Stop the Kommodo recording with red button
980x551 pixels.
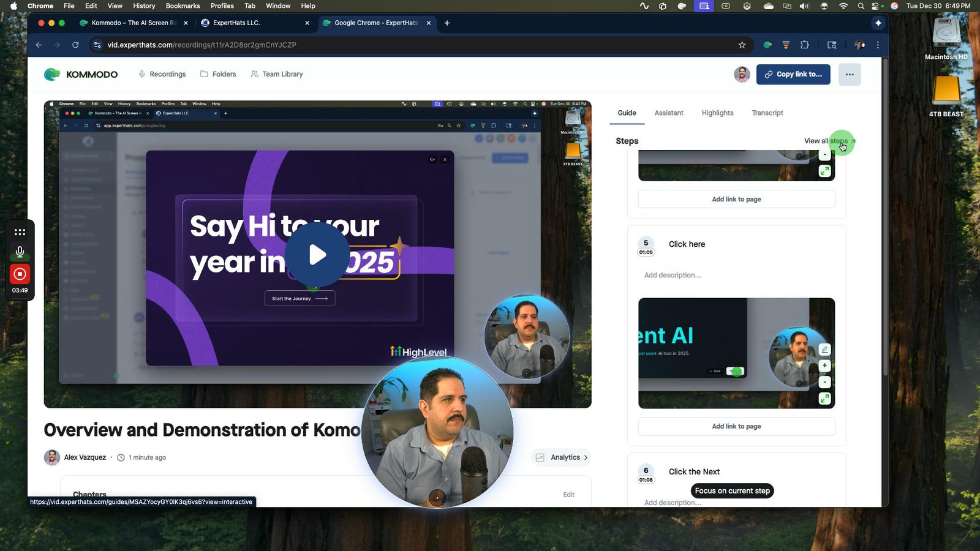click(20, 274)
